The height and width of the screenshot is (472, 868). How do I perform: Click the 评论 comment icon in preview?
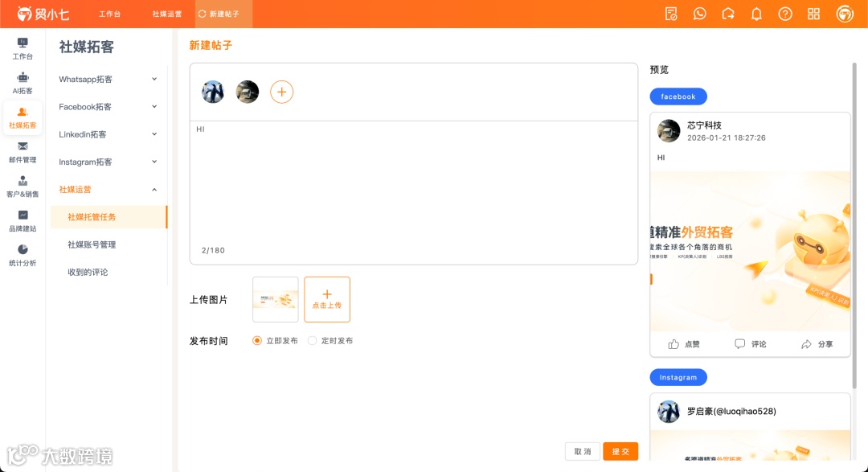pos(739,344)
